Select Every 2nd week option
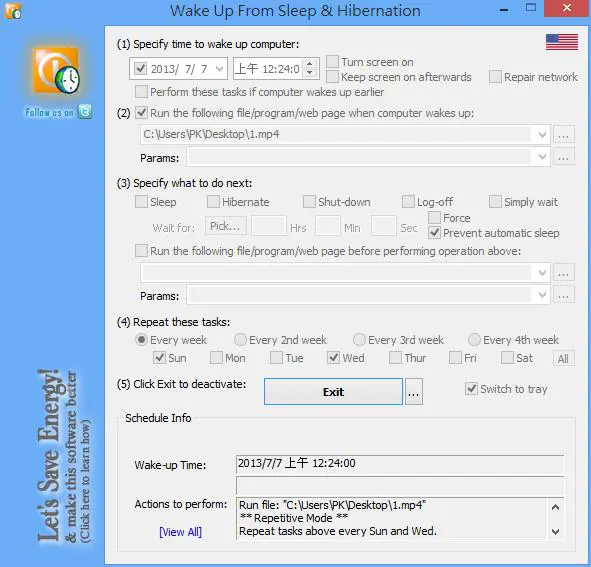This screenshot has width=591, height=567. pos(240,340)
